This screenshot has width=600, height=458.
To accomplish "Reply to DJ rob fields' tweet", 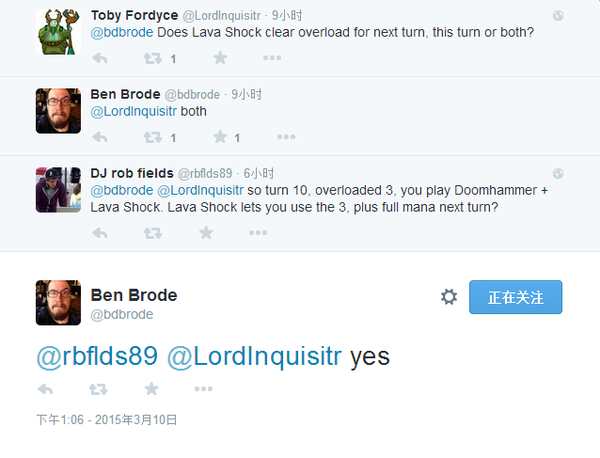I will (x=99, y=233).
